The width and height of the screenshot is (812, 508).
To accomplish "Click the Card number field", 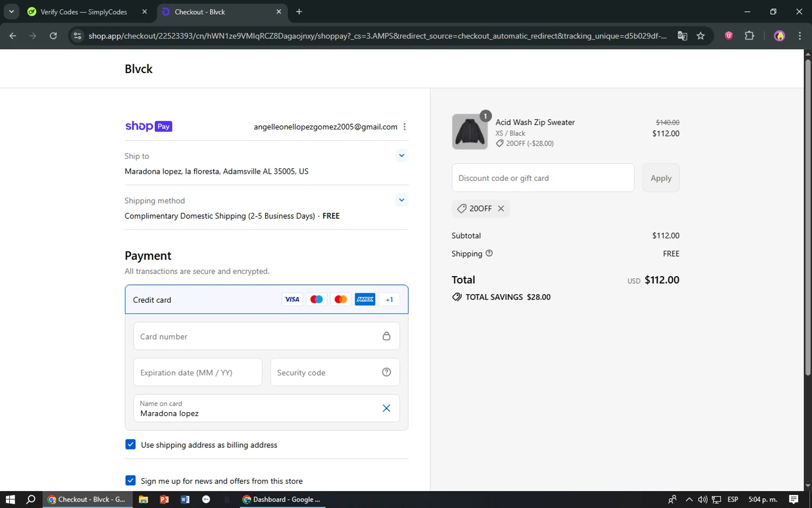I will (266, 336).
